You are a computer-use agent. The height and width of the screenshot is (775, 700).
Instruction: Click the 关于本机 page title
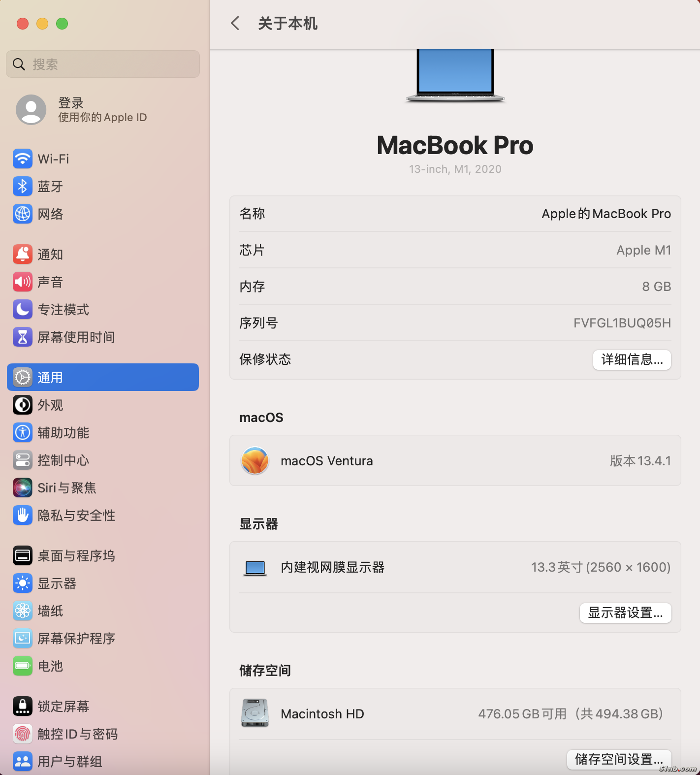pyautogui.click(x=287, y=23)
